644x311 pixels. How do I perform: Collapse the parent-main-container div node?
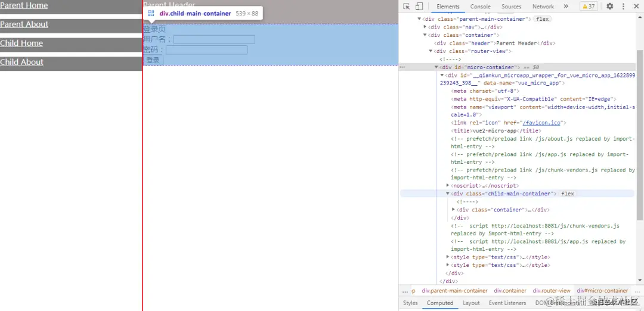(x=419, y=19)
